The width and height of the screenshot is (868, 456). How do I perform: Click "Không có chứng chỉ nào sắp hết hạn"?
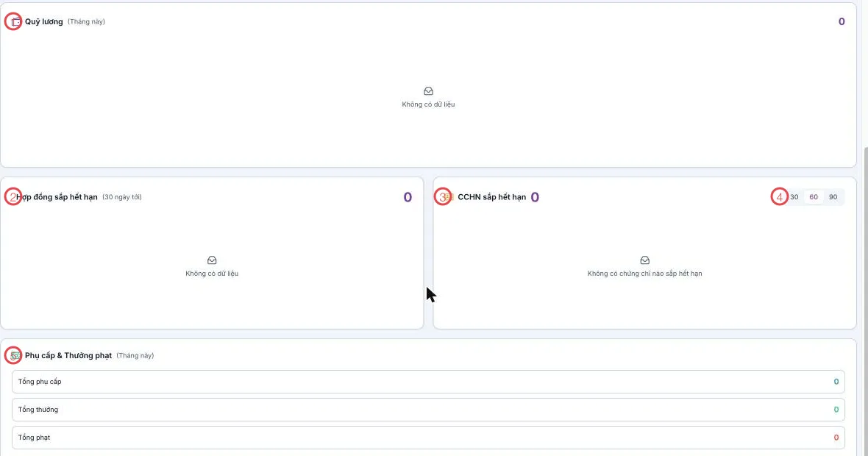click(x=645, y=274)
